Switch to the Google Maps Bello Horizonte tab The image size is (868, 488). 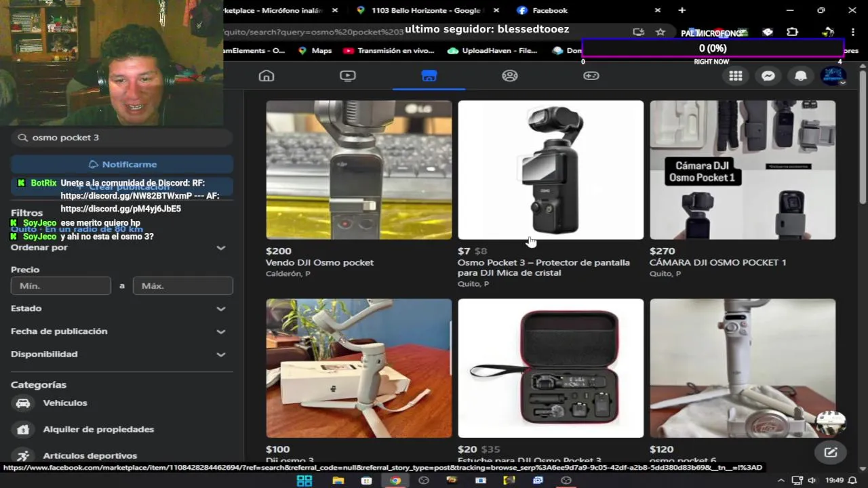pyautogui.click(x=426, y=10)
